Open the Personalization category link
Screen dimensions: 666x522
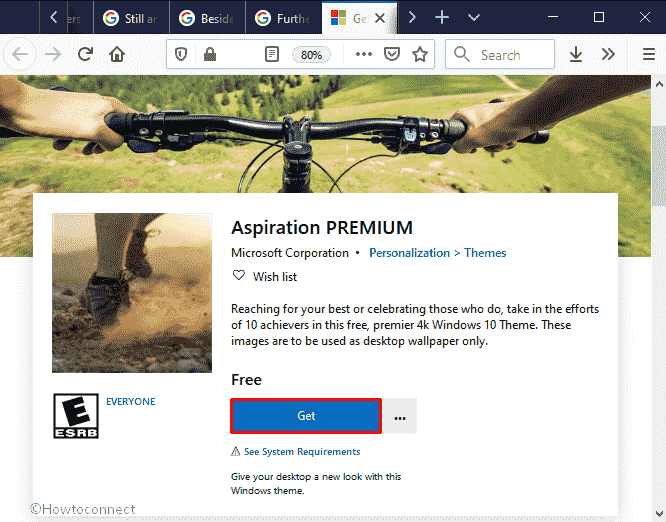click(x=409, y=253)
